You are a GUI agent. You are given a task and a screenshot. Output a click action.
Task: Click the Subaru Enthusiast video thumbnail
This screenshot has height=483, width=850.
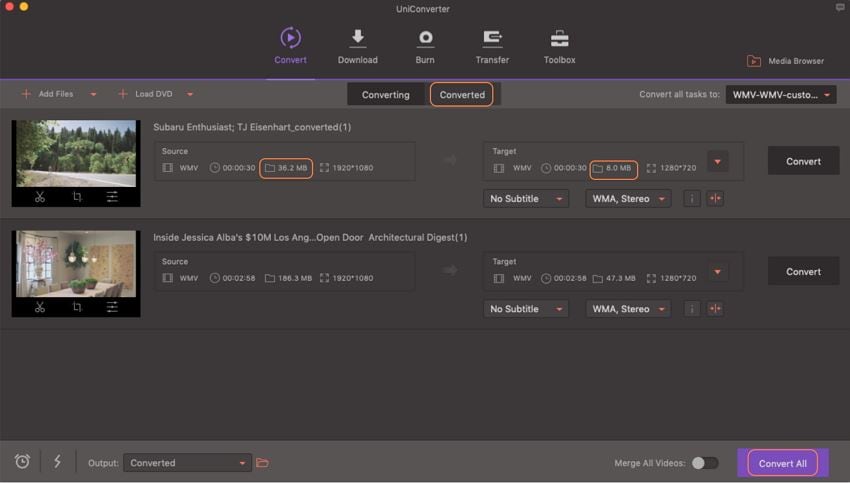click(76, 153)
